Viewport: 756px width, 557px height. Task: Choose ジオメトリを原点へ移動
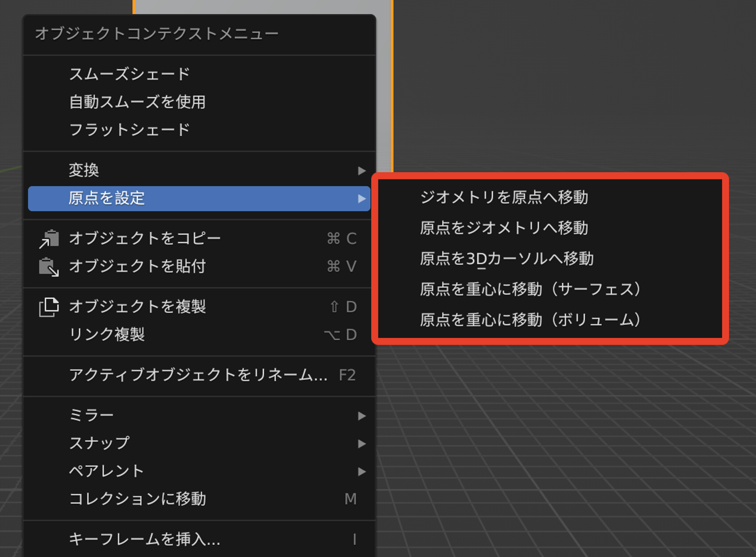tap(550, 197)
